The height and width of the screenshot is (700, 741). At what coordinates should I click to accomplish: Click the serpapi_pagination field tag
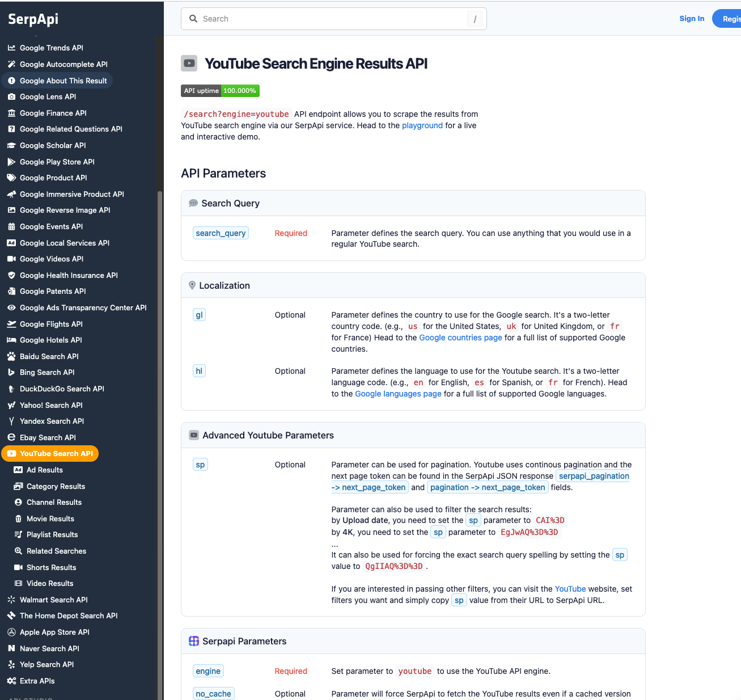(x=594, y=476)
